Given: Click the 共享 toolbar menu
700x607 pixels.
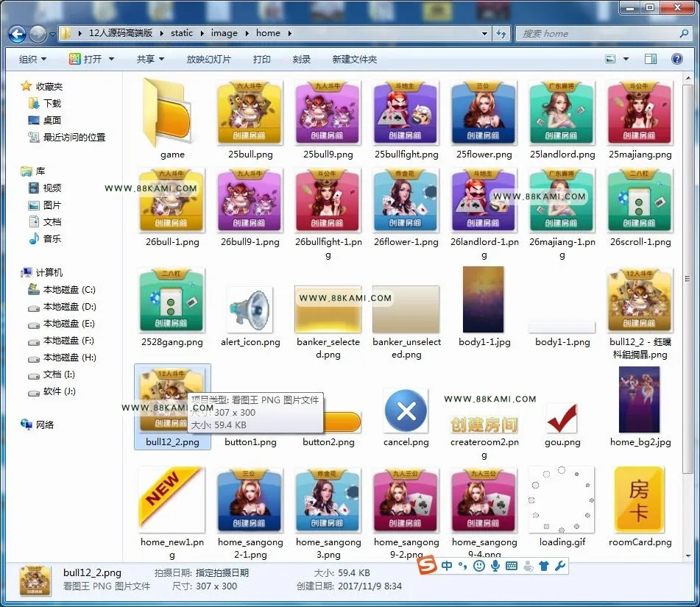Looking at the screenshot, I should pos(150,59).
